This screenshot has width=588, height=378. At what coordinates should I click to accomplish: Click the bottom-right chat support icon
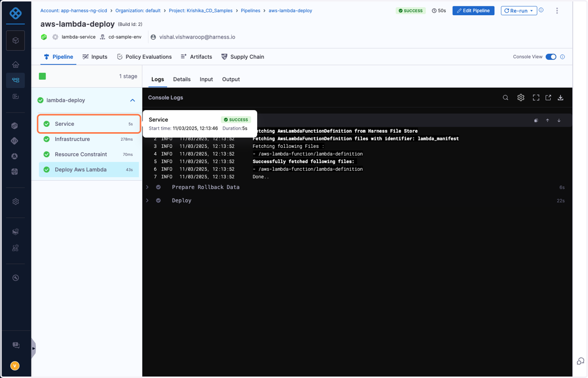581,361
